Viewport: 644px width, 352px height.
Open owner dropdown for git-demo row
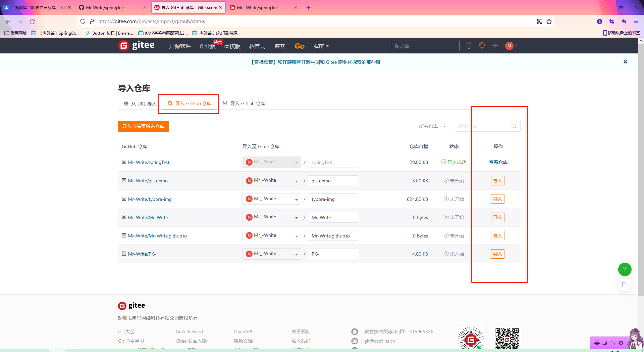pos(272,181)
